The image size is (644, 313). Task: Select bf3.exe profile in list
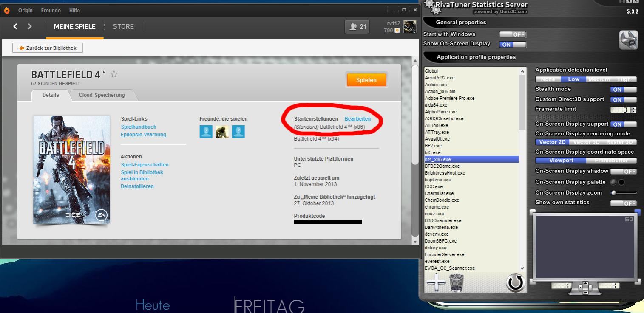pyautogui.click(x=471, y=152)
